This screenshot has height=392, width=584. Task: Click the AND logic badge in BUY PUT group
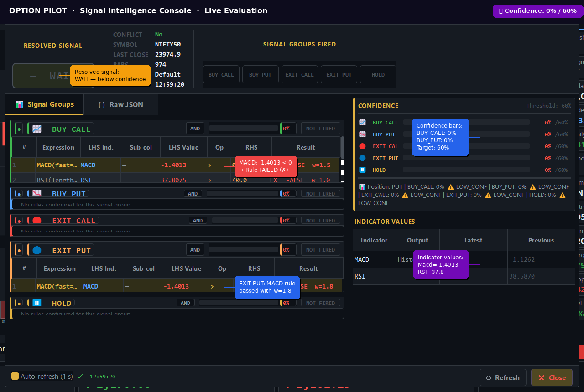point(193,194)
